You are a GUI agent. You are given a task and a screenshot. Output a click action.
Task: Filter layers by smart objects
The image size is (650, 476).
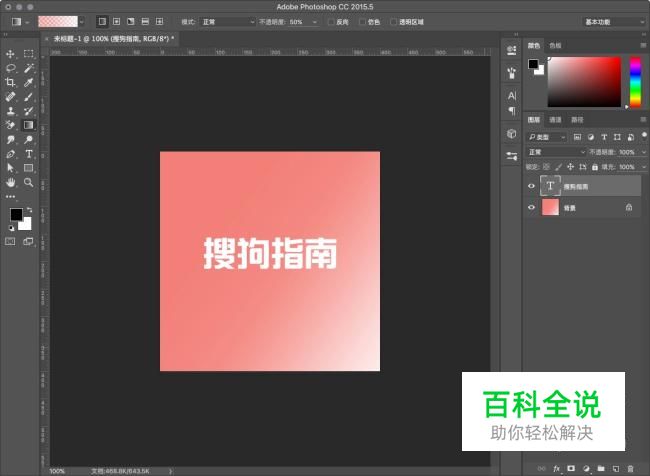point(631,137)
